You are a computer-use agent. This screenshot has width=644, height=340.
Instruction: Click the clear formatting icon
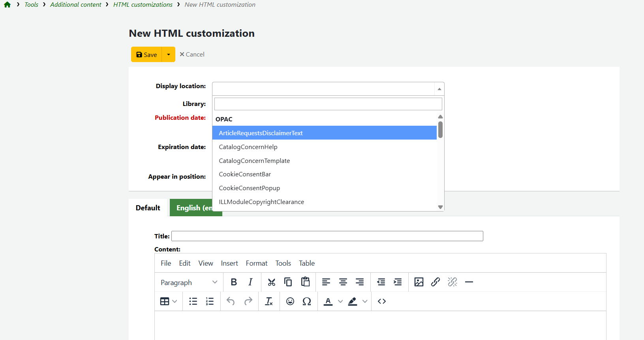269,301
